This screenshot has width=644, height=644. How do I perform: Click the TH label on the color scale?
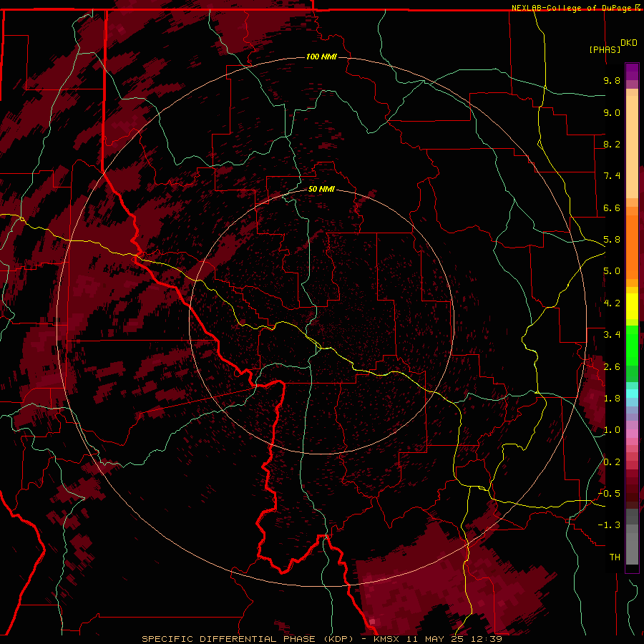(x=615, y=557)
